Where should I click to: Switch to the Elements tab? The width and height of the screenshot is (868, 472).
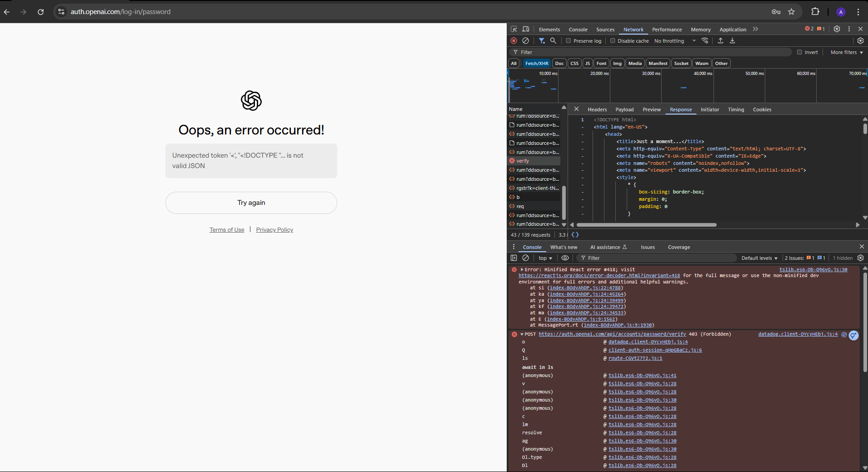tap(549, 30)
